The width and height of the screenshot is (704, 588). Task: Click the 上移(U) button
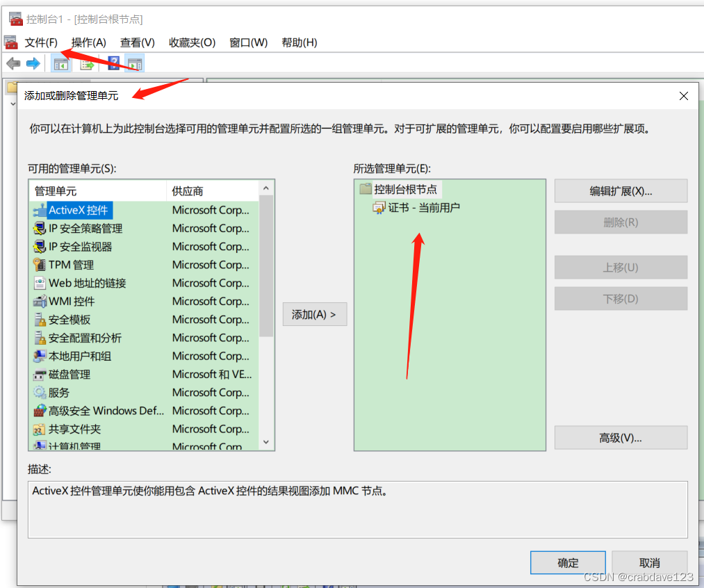tap(621, 268)
